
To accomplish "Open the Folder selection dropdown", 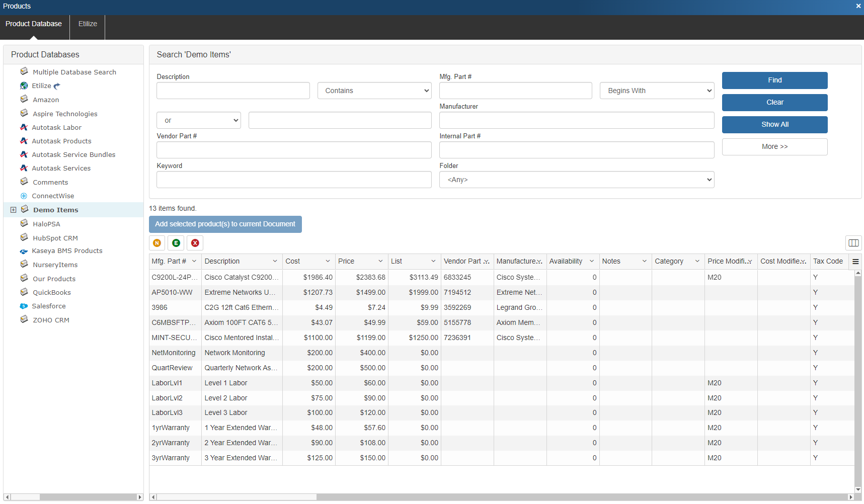I will 576,180.
